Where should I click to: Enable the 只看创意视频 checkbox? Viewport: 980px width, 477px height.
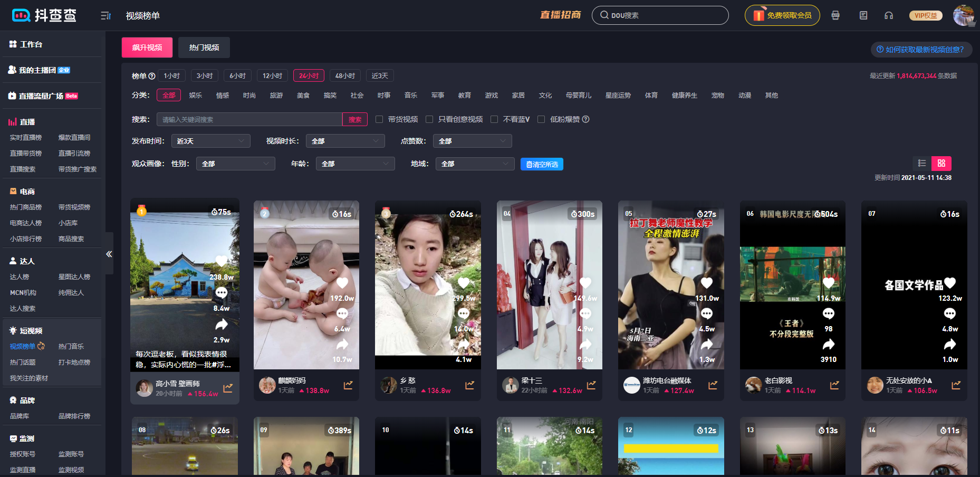click(429, 119)
